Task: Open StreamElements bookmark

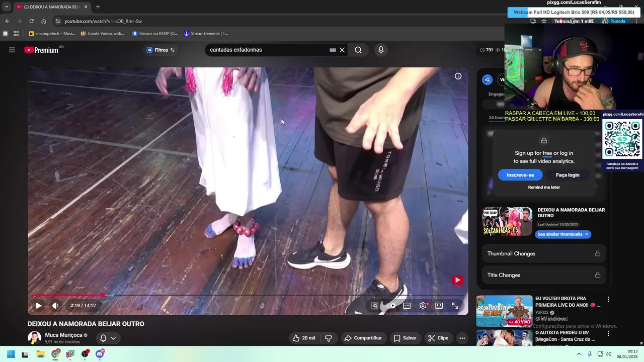Action: pyautogui.click(x=206, y=33)
